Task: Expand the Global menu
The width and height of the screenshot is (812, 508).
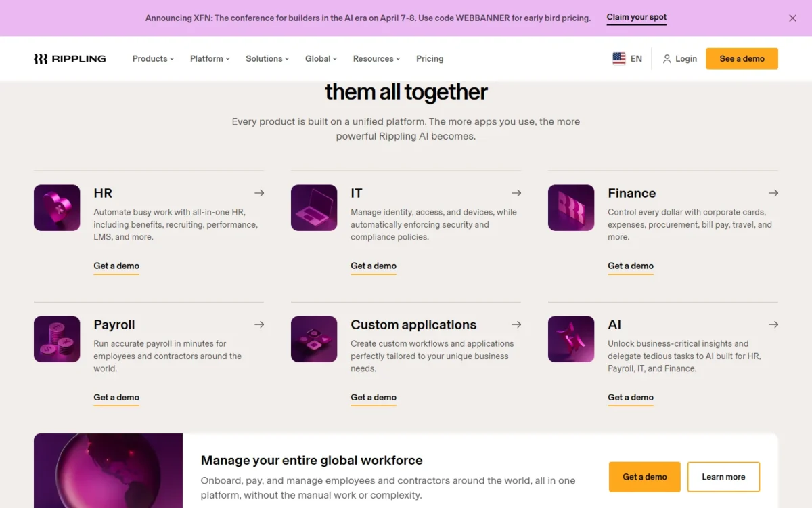Action: tap(321, 59)
